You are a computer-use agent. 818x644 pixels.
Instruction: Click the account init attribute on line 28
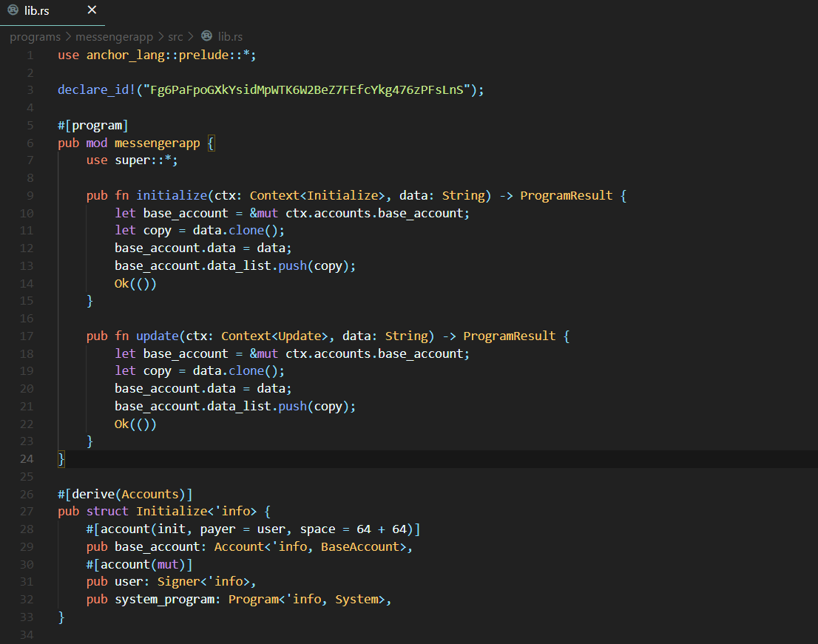tap(253, 529)
